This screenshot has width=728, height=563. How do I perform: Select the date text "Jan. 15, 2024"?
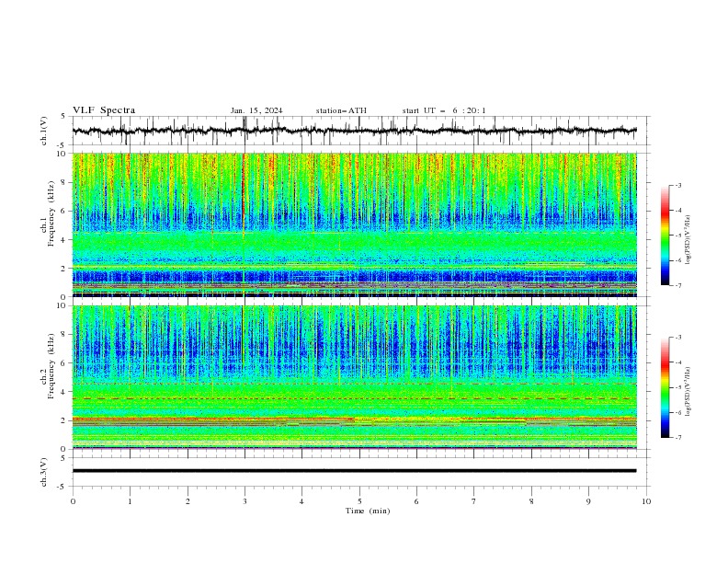(x=256, y=110)
